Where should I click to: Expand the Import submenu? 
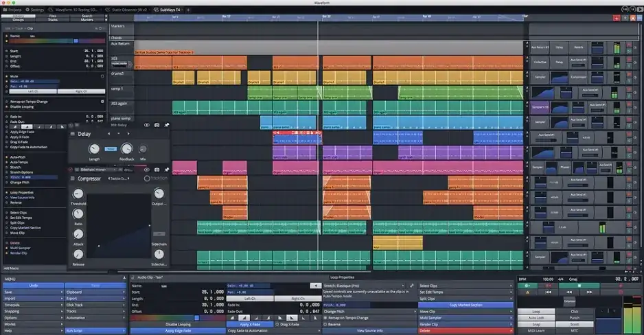tap(32, 299)
